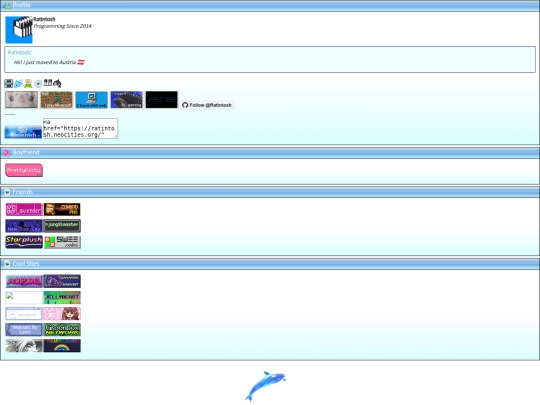Open the Ratintosh profile avatar image

19,30
